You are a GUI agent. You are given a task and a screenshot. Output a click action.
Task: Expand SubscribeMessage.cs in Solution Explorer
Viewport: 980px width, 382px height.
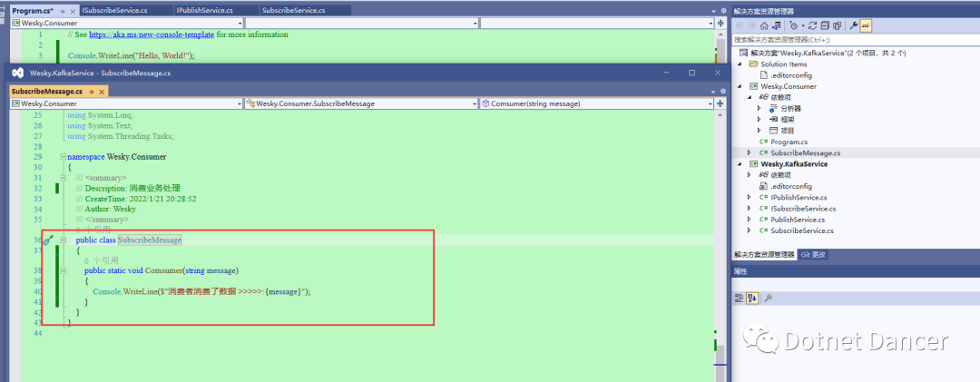(x=750, y=153)
